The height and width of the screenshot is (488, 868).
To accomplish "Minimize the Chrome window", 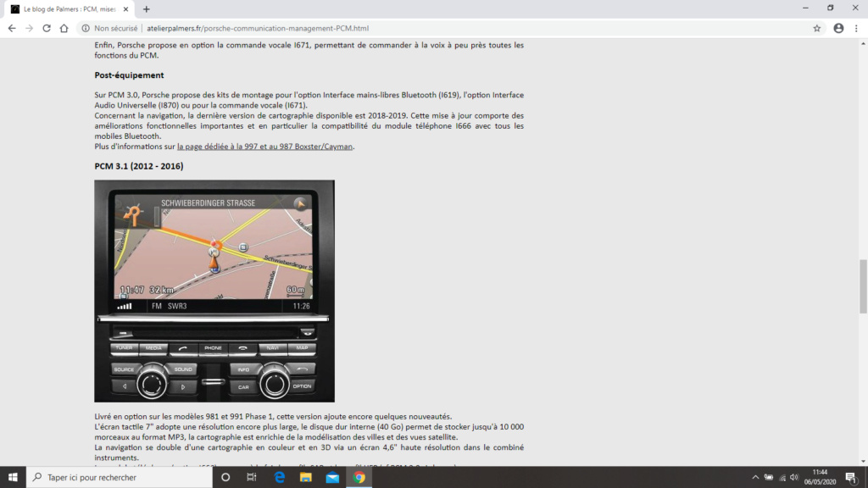I will point(805,8).
